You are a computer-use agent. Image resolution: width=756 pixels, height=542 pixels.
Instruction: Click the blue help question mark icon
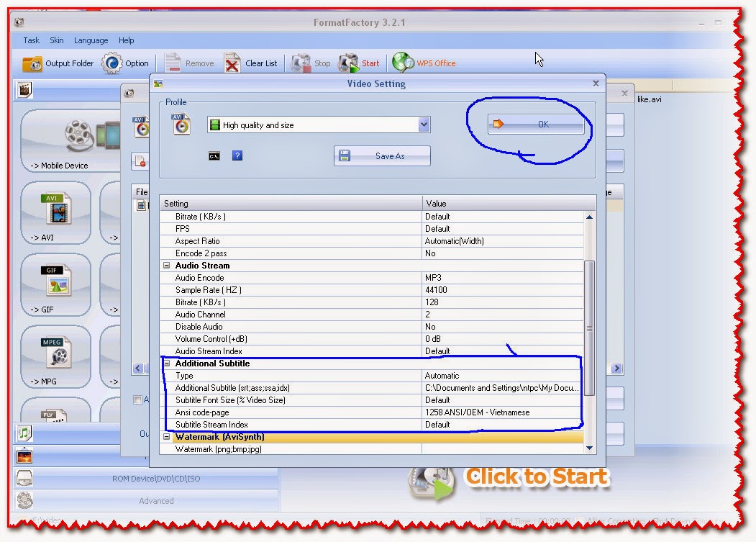point(237,155)
